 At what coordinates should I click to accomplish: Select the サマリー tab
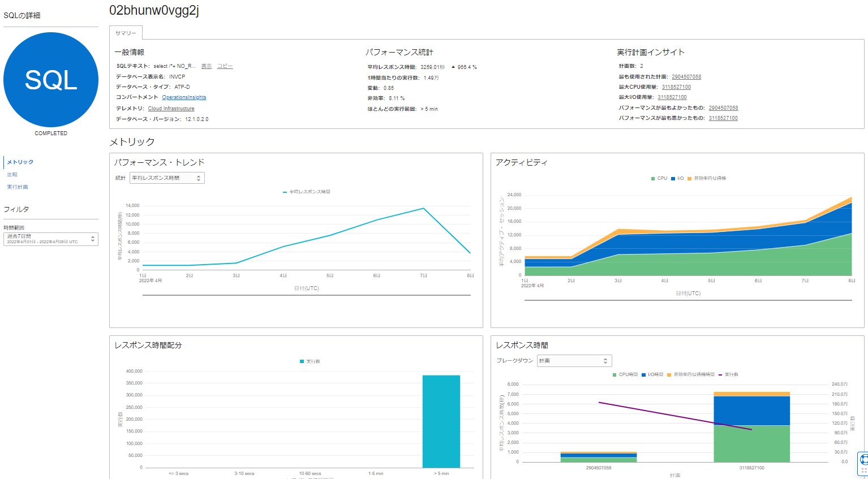126,33
